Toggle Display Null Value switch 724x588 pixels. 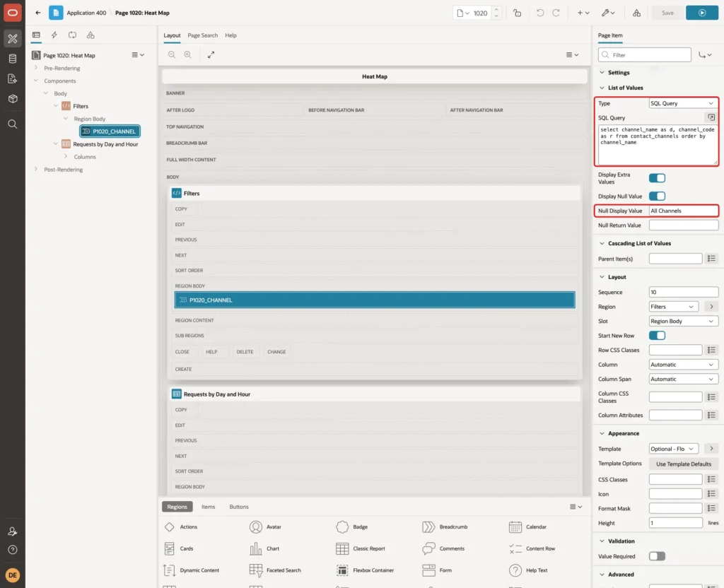(657, 196)
